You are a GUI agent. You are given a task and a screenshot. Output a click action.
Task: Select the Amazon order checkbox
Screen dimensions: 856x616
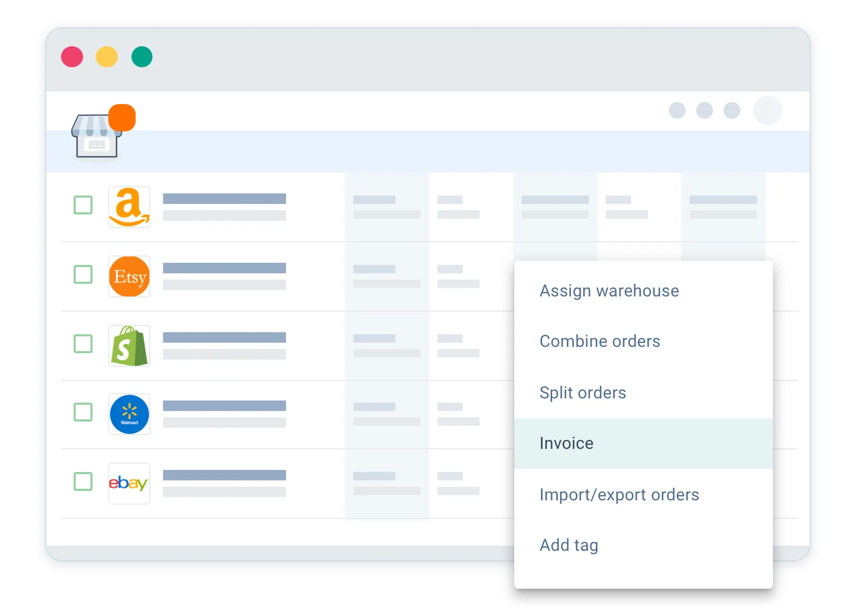click(x=83, y=205)
